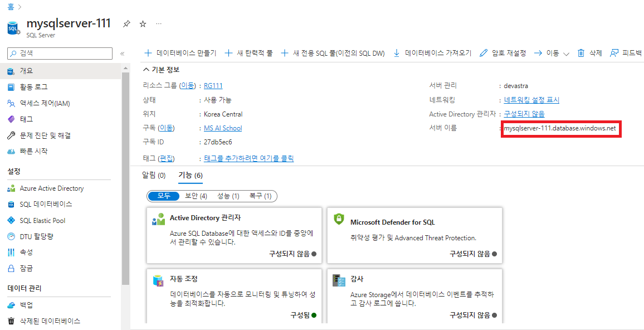644x330 pixels.
Task: Click 피드백 toolbar button
Action: point(626,53)
